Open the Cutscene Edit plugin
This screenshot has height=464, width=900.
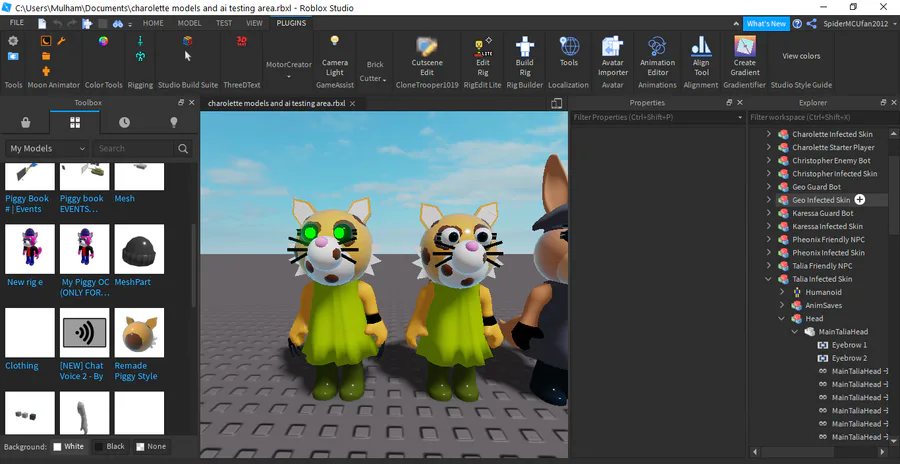pyautogui.click(x=427, y=55)
